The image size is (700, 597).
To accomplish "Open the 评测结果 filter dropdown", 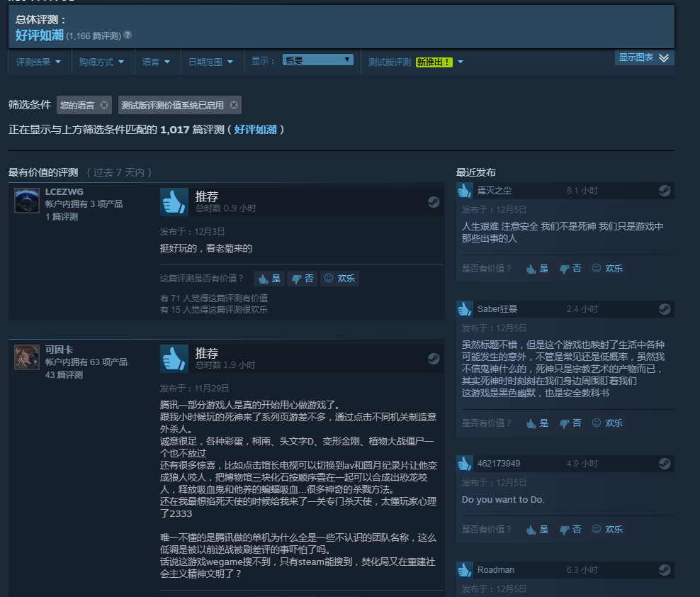I will (x=38, y=62).
